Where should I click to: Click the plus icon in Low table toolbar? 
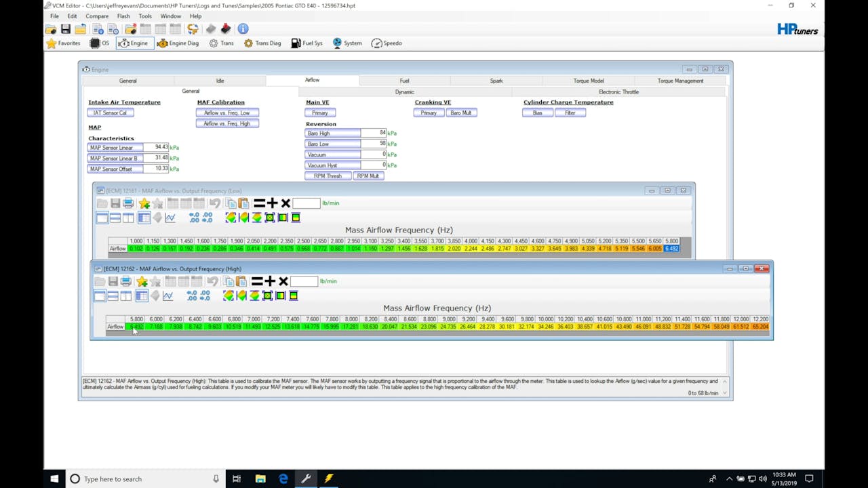coord(272,203)
